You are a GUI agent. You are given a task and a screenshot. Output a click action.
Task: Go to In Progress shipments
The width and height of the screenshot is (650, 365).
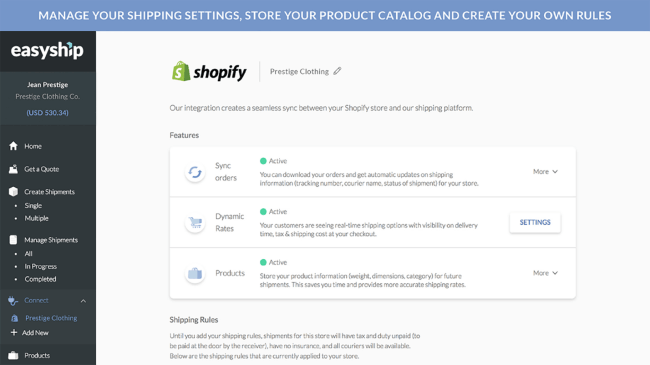coord(41,266)
